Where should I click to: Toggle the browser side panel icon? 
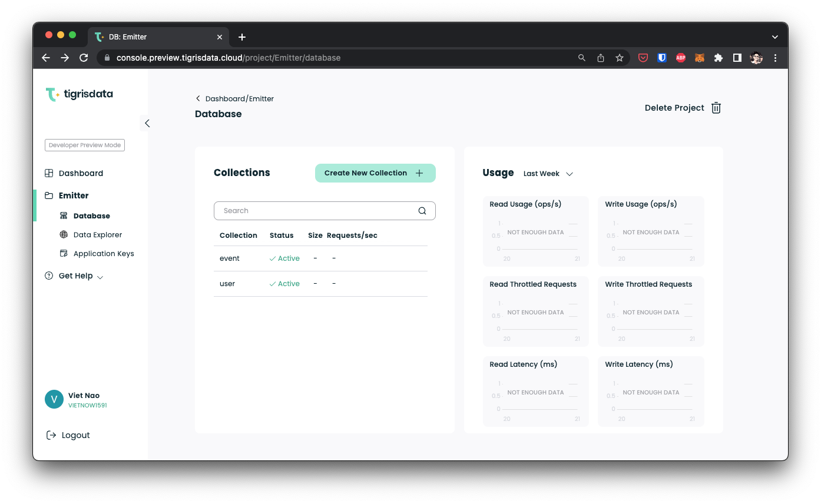tap(737, 58)
